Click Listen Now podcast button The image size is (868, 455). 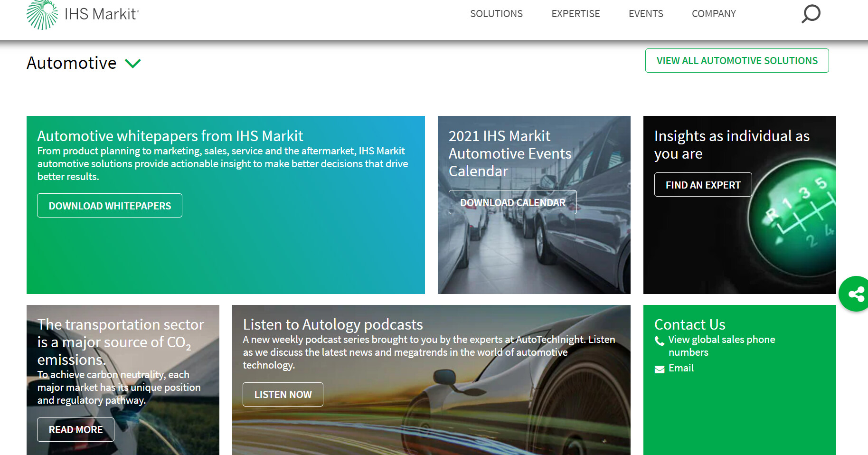(x=283, y=394)
